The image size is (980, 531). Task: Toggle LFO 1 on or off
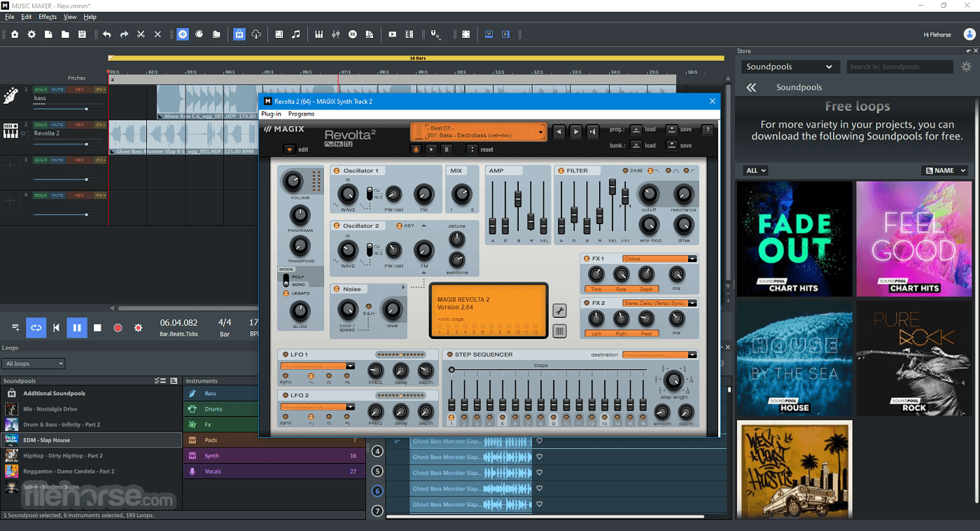click(x=285, y=354)
